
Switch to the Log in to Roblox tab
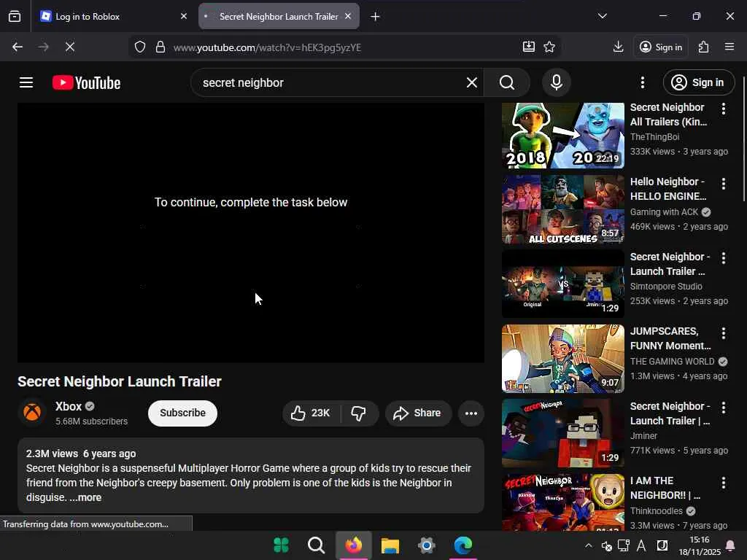[x=113, y=16]
